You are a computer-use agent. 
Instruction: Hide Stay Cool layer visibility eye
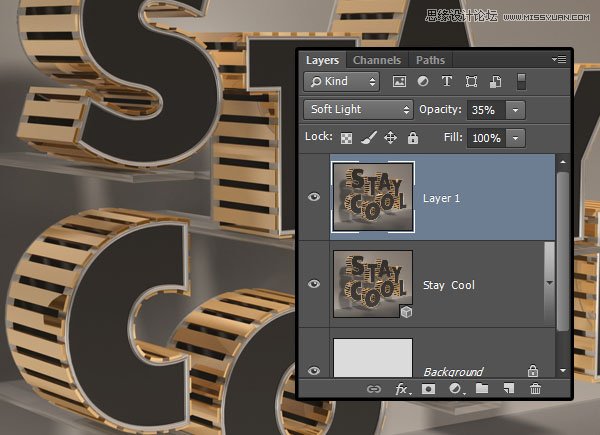click(314, 284)
